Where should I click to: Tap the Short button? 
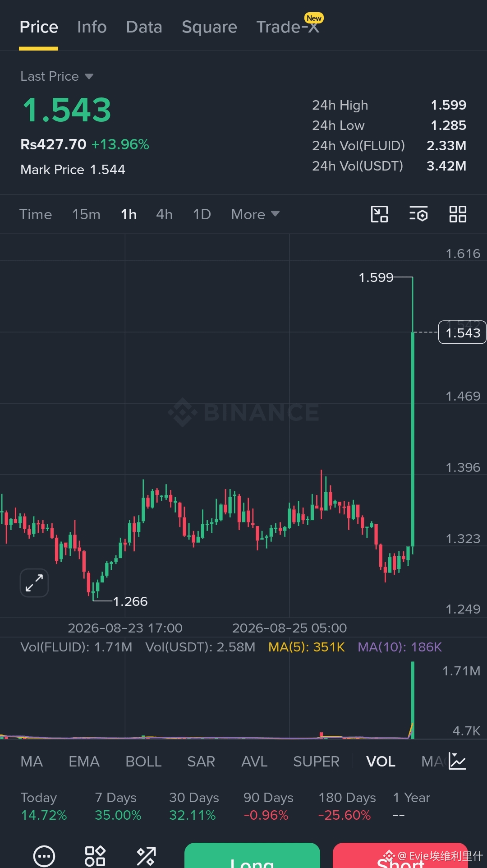[x=400, y=855]
